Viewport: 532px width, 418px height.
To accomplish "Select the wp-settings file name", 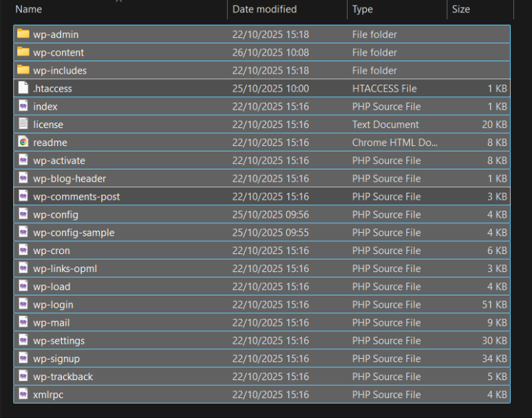I will 58,341.
